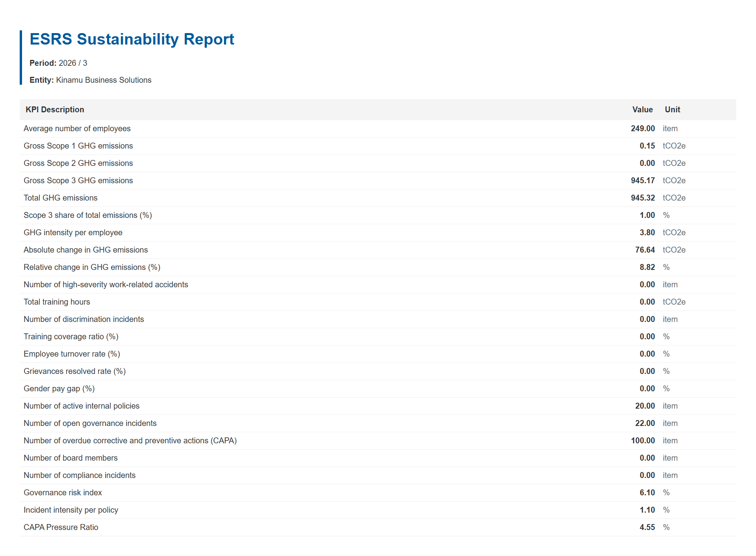Select Number of open governance incidents row
Image resolution: width=756 pixels, height=556 pixels.
point(378,423)
